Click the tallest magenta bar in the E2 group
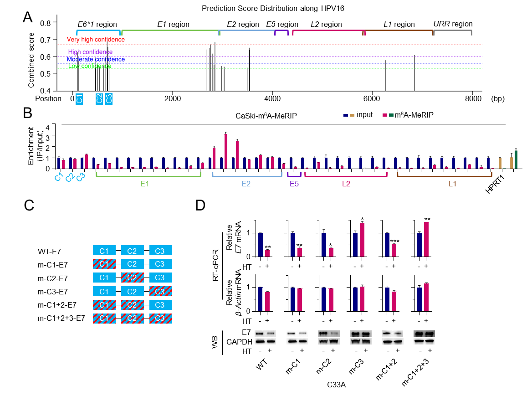 click(x=226, y=151)
